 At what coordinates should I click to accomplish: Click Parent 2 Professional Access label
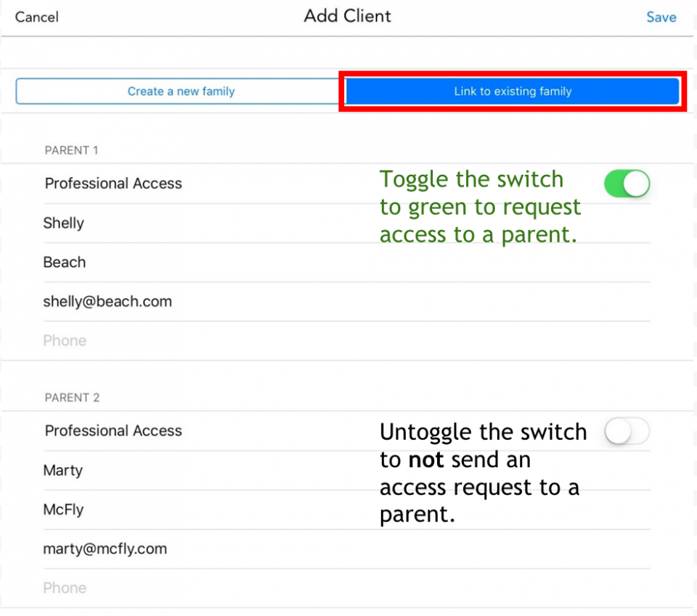click(x=113, y=431)
